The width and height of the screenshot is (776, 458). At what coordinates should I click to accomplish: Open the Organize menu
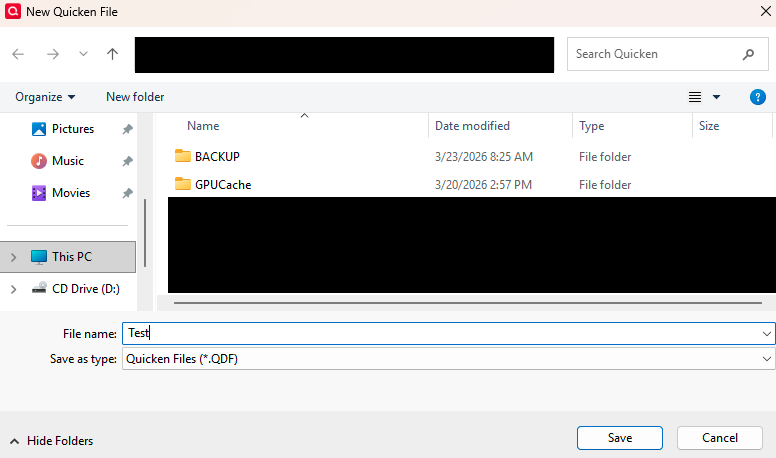[x=45, y=97]
